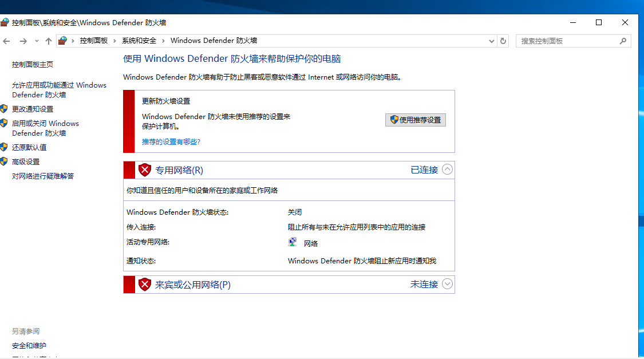Click the up-one-level arrow
This screenshot has height=359, width=644.
click(49, 41)
